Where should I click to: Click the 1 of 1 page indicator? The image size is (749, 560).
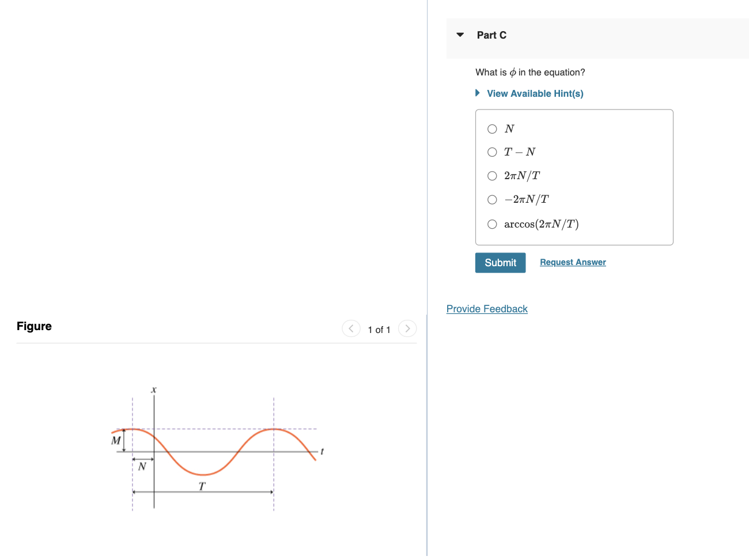click(379, 329)
